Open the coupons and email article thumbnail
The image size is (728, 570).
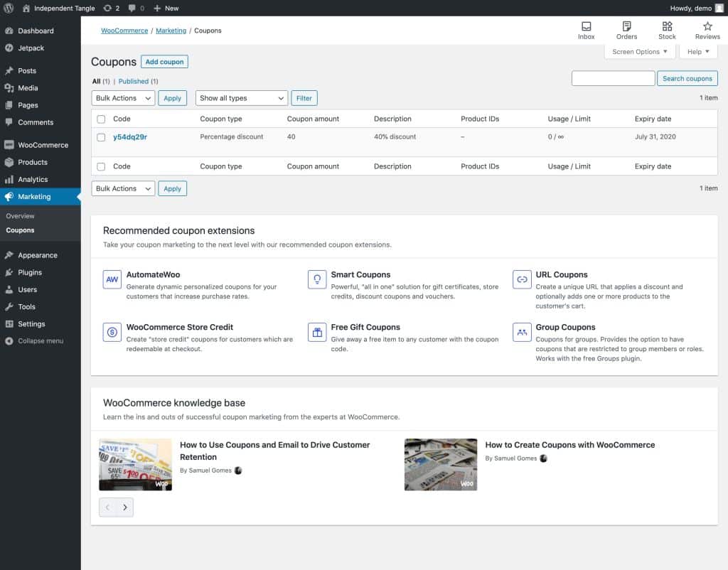[x=135, y=465]
